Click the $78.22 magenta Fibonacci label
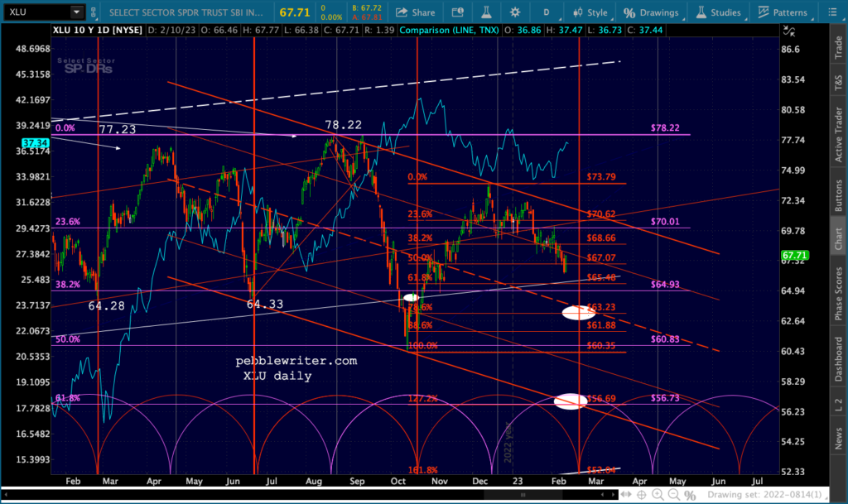 tap(665, 128)
